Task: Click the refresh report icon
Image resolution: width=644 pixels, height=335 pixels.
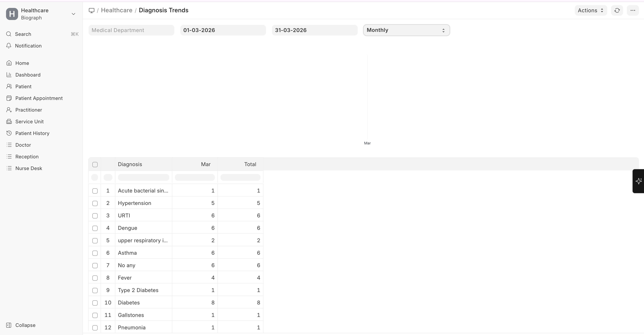Action: pyautogui.click(x=617, y=11)
